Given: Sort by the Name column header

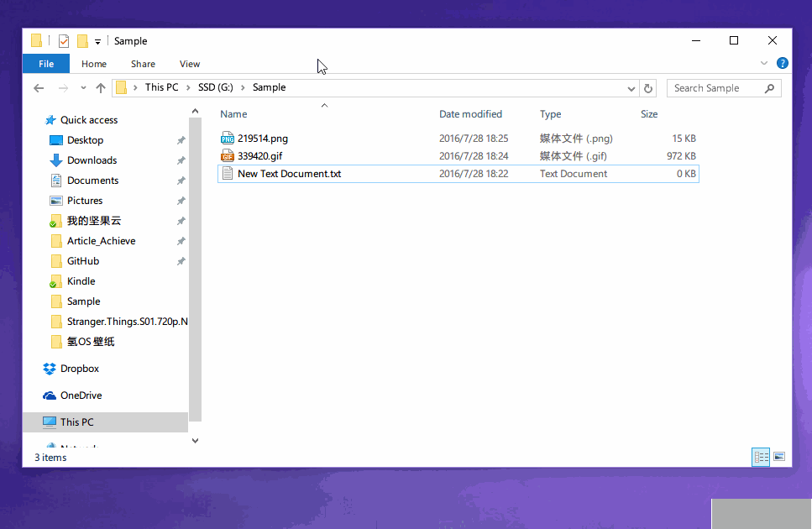Looking at the screenshot, I should 233,114.
